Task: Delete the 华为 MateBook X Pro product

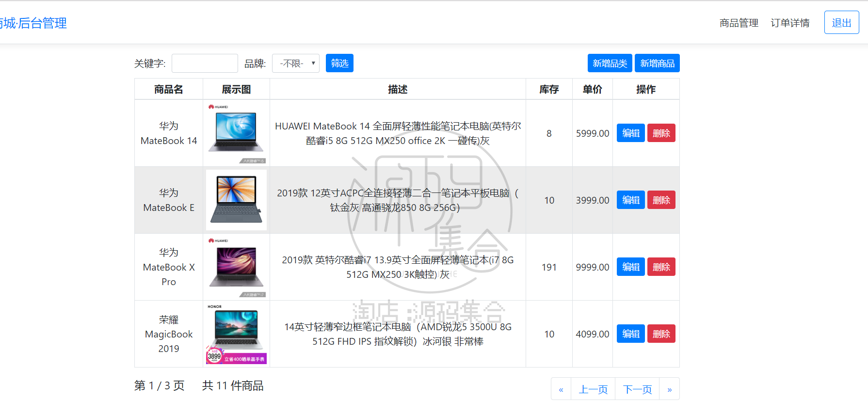Action: click(661, 267)
